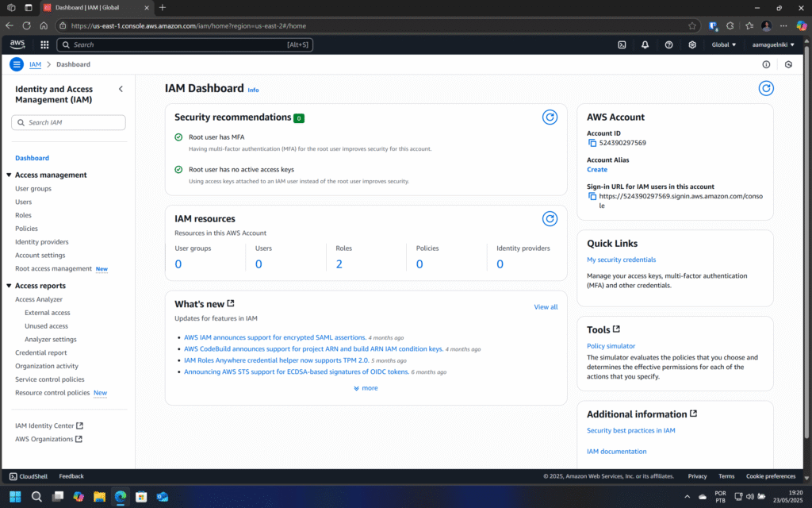Open Cookie preferences in the footer
Screen dimensions: 812x508
(771, 476)
